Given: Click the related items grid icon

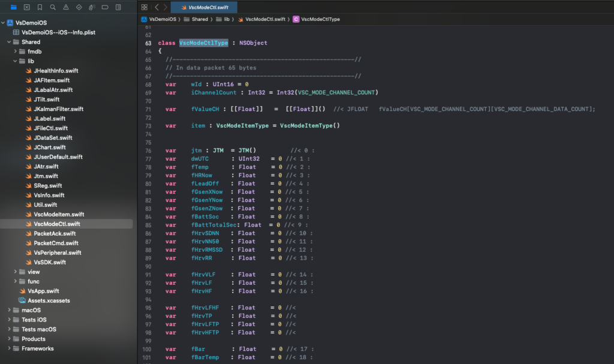Looking at the screenshot, I should pyautogui.click(x=144, y=7).
